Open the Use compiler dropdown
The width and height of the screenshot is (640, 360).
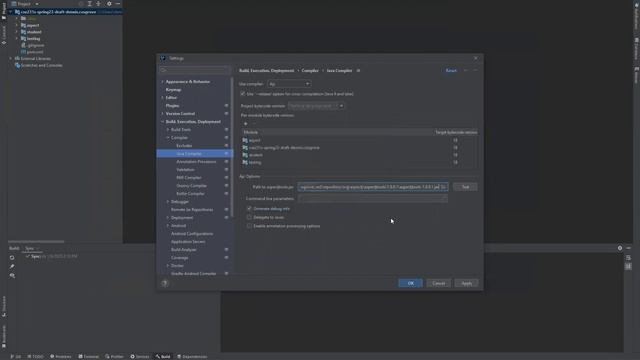click(x=289, y=84)
